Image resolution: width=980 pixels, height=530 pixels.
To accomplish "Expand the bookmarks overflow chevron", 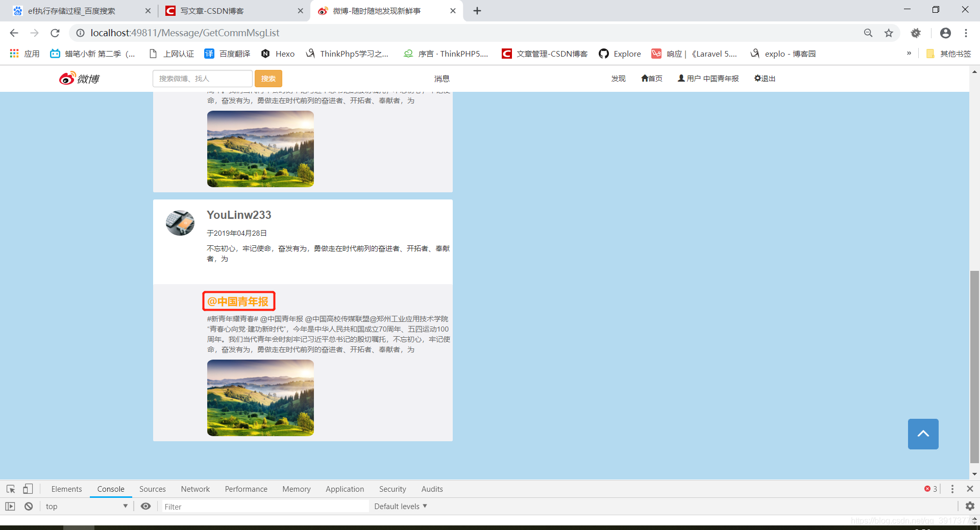I will click(909, 53).
